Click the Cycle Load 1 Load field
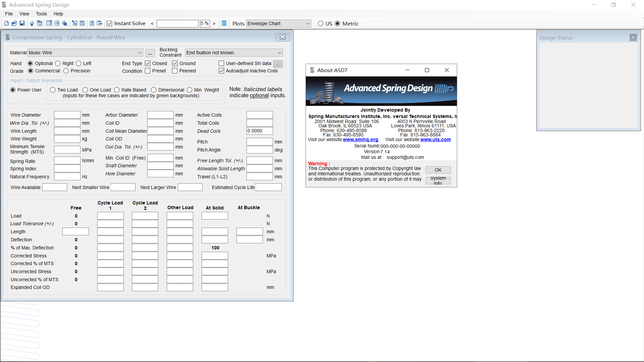 coord(110,216)
